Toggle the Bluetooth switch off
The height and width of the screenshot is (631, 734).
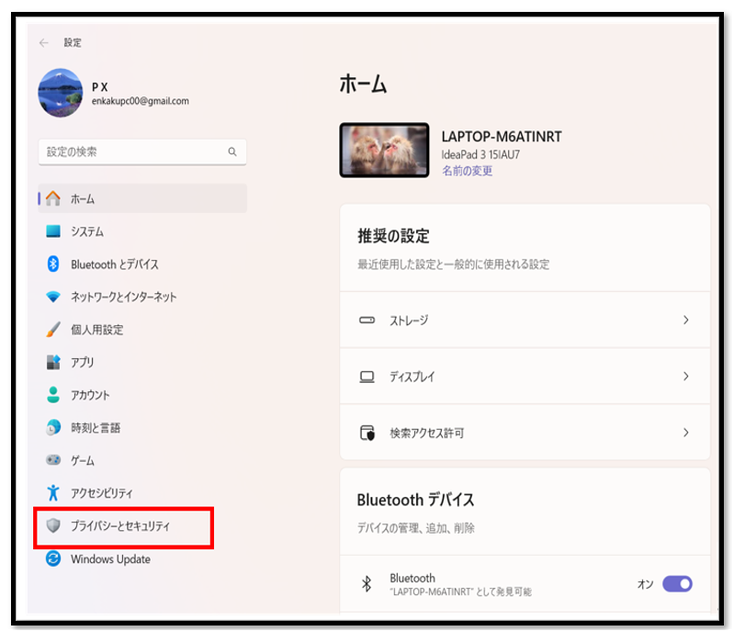pos(677,584)
